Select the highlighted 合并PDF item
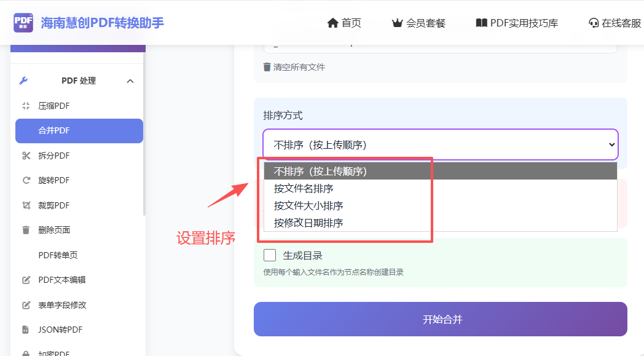 79,131
